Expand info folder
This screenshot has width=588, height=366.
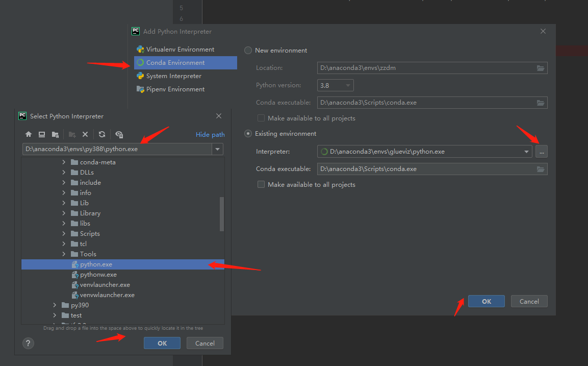64,192
